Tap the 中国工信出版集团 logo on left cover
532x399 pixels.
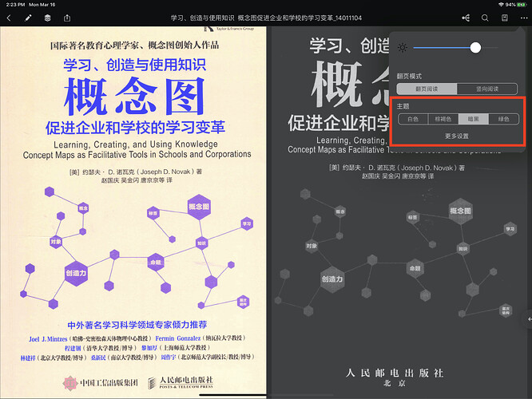101,383
